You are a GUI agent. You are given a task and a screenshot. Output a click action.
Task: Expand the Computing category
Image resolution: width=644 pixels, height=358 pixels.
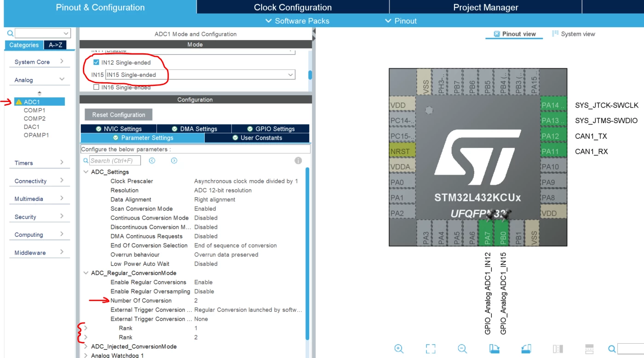[x=62, y=234]
